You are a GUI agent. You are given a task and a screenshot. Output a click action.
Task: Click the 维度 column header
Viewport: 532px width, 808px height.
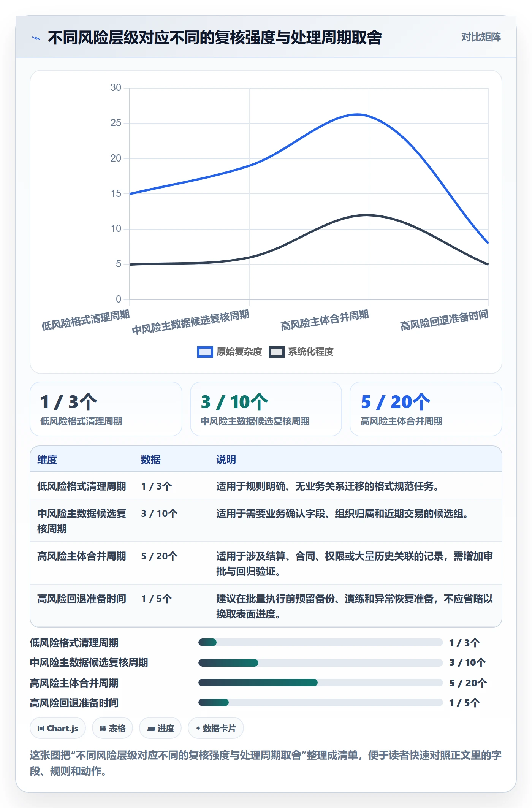tap(47, 459)
